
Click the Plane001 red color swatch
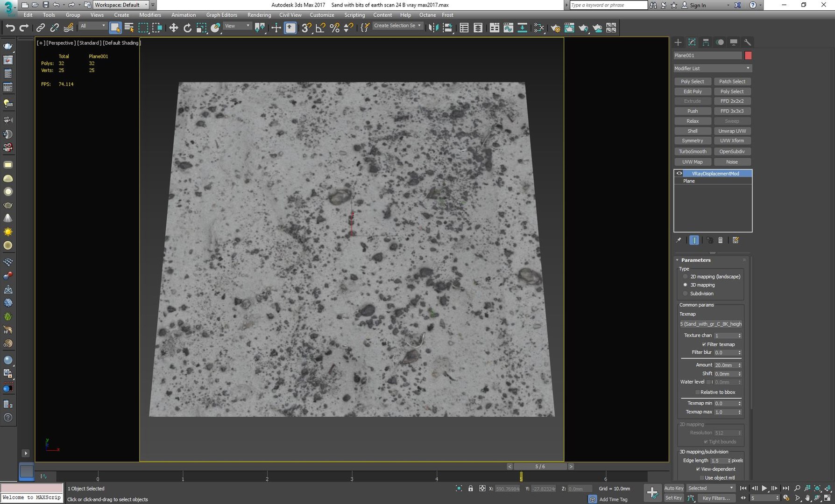(748, 56)
